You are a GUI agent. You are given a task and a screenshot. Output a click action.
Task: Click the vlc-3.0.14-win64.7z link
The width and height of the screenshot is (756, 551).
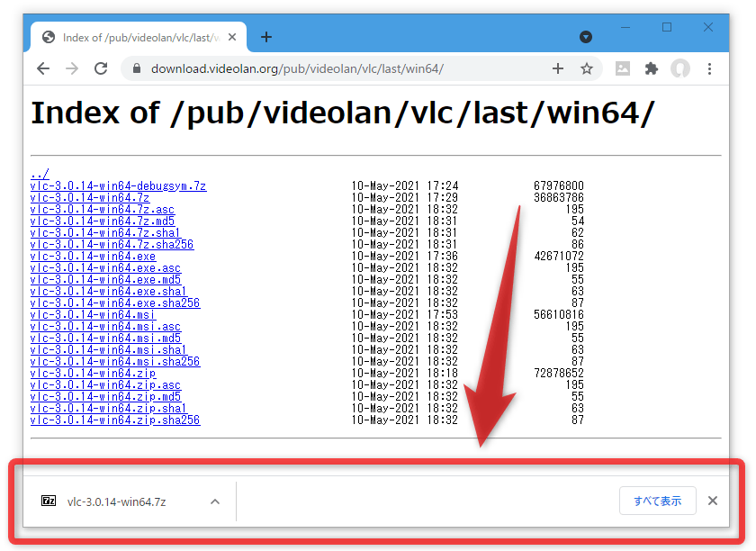pyautogui.click(x=90, y=197)
